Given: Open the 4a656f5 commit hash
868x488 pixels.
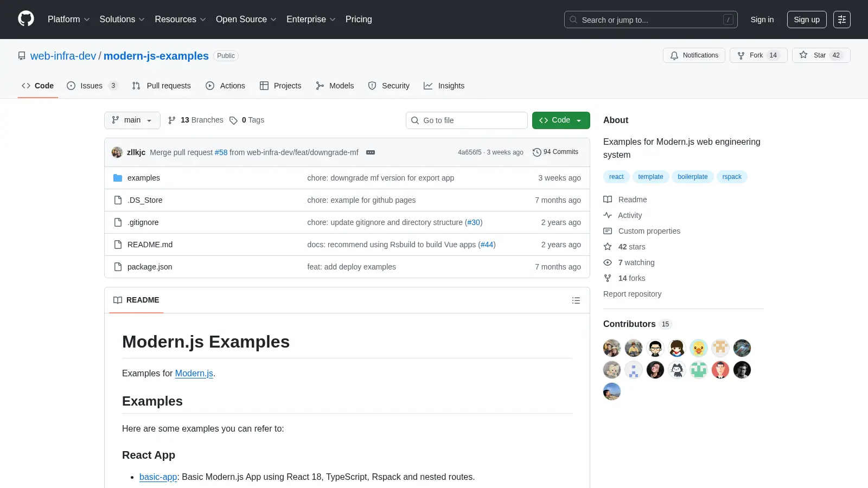Looking at the screenshot, I should point(469,152).
